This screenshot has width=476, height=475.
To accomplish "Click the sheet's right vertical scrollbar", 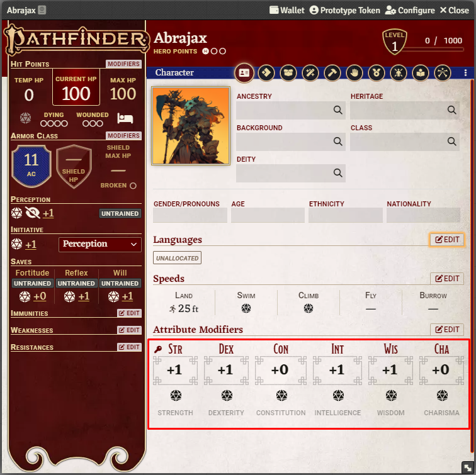I will [x=472, y=267].
